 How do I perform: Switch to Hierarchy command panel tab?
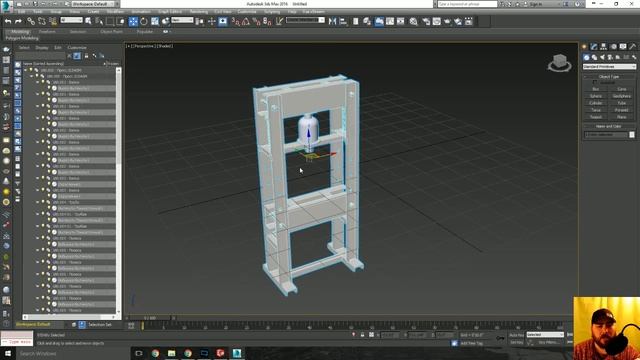tap(603, 47)
